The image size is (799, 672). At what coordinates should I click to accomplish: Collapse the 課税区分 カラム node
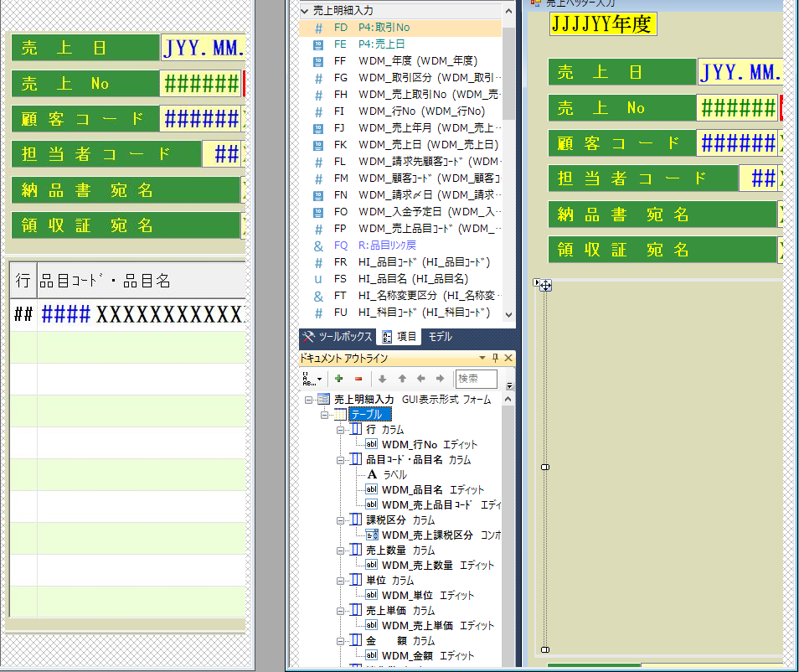click(341, 520)
